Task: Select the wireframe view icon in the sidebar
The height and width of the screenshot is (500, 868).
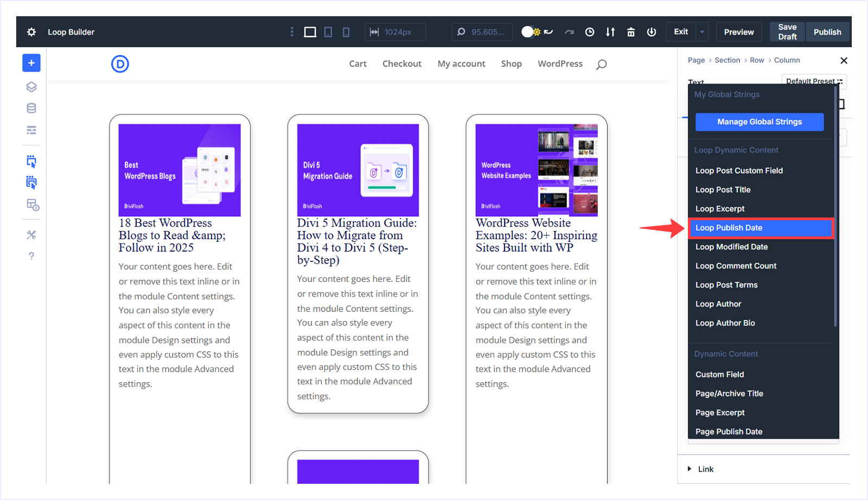Action: [x=31, y=130]
